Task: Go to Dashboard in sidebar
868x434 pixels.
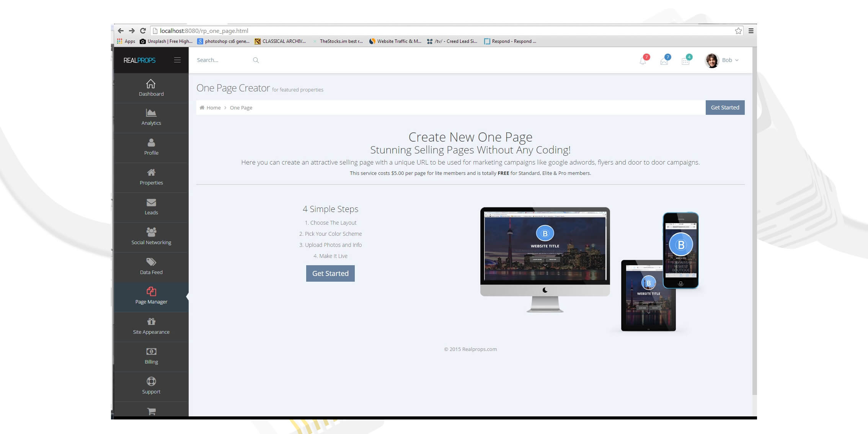Action: click(151, 88)
